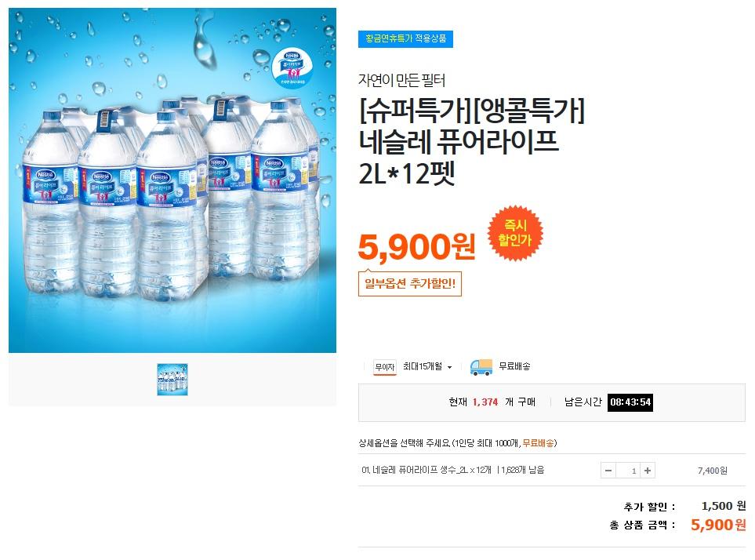755x560 pixels.
Task: Click the orange 무료배송 link text
Action: point(538,443)
